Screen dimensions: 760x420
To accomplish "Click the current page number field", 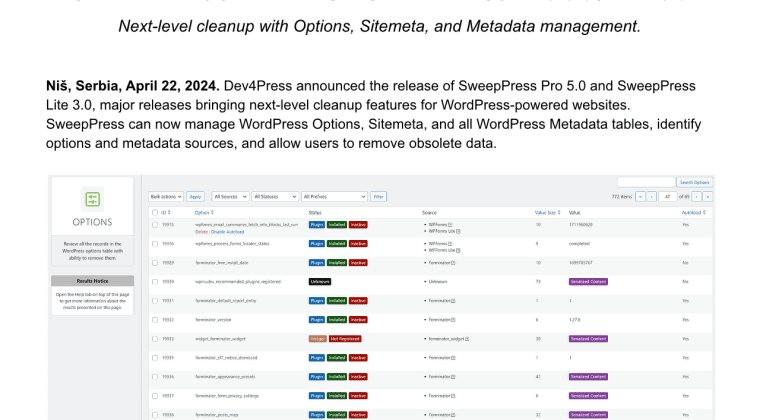I will [667, 197].
